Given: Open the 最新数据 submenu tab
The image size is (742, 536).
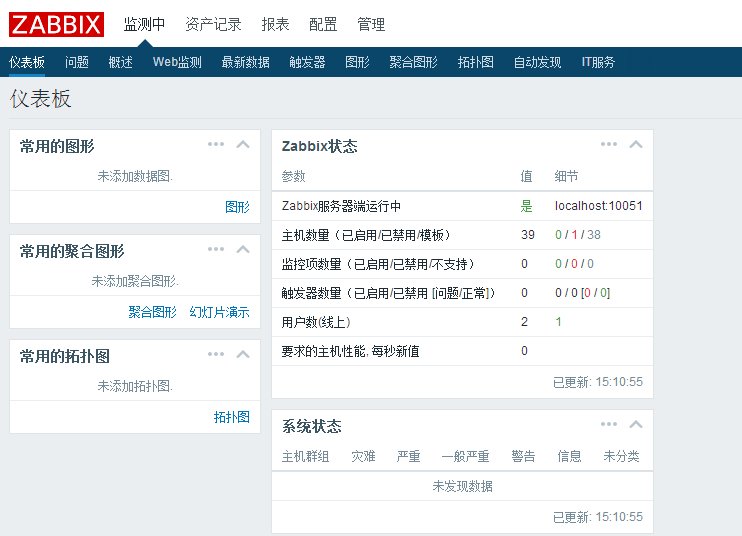Looking at the screenshot, I should pos(246,62).
